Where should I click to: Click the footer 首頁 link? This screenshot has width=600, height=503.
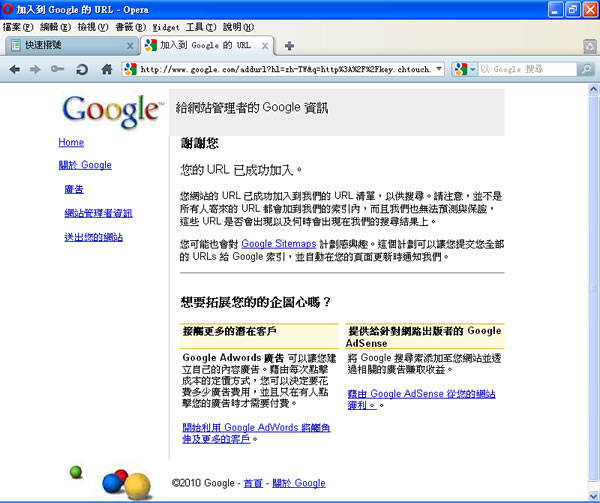(x=253, y=483)
